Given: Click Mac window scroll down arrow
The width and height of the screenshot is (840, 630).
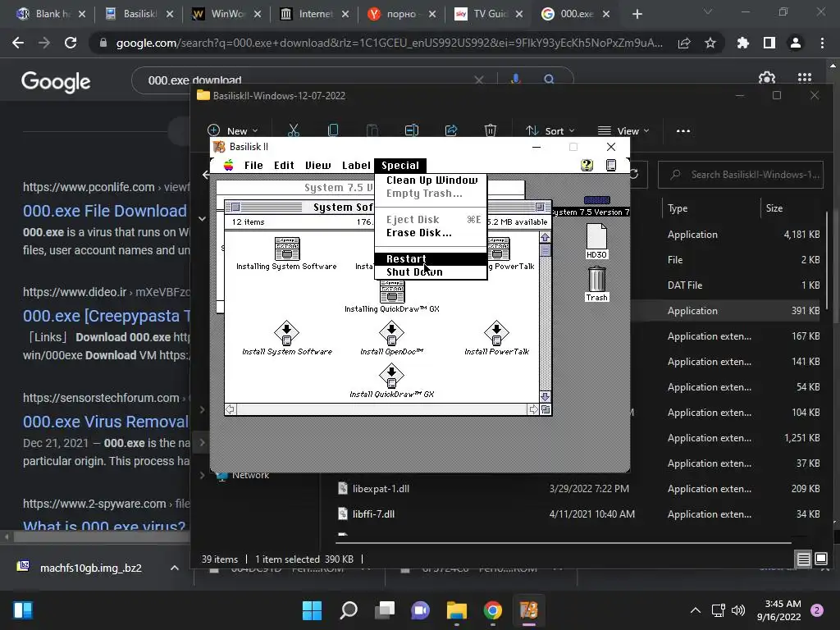Looking at the screenshot, I should click(546, 397).
